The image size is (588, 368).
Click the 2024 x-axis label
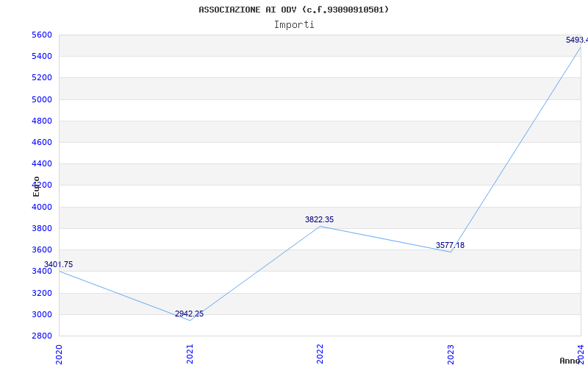[581, 354]
